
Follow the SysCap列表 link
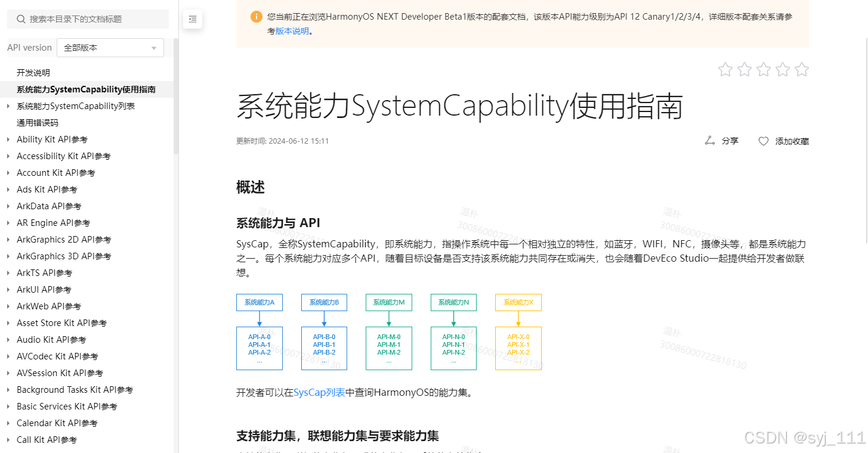coord(319,393)
